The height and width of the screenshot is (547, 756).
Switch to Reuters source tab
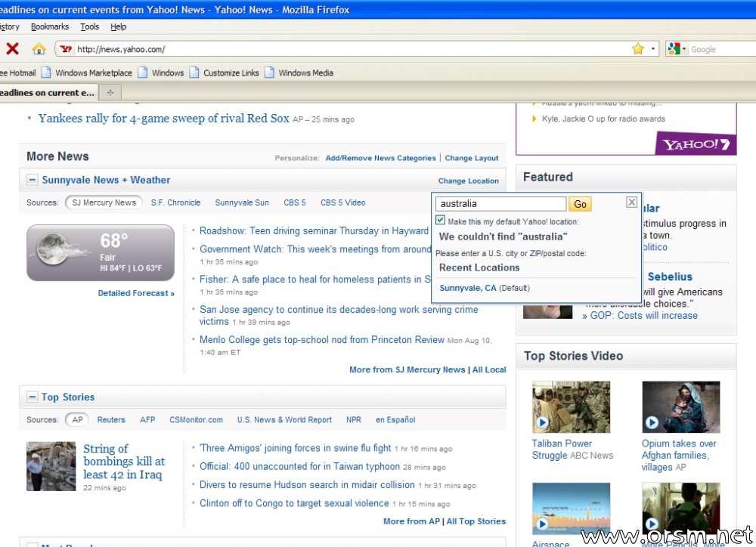coord(111,419)
